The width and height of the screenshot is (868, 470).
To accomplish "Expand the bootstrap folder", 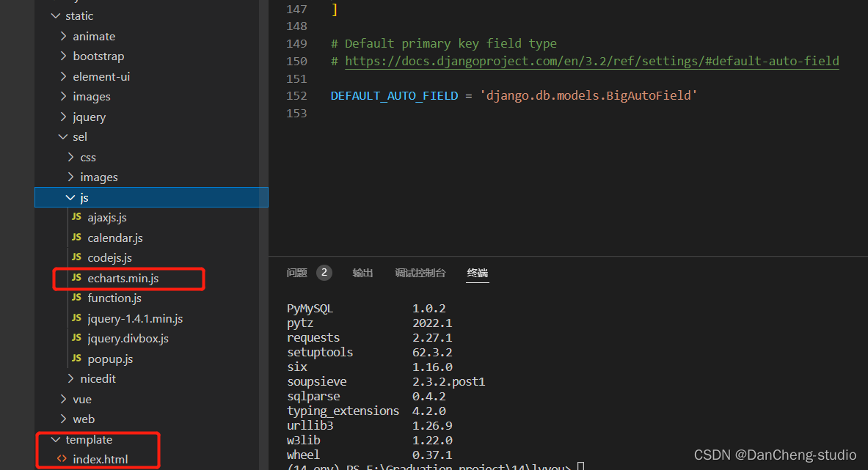I will (x=63, y=56).
